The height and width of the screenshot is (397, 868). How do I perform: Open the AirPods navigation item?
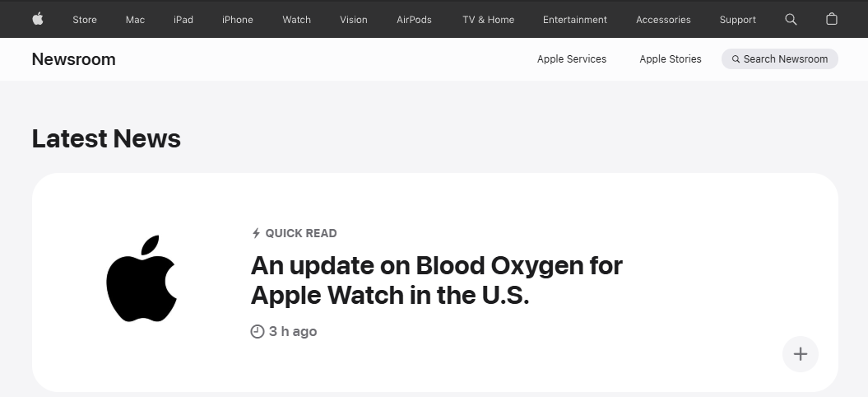click(x=414, y=20)
